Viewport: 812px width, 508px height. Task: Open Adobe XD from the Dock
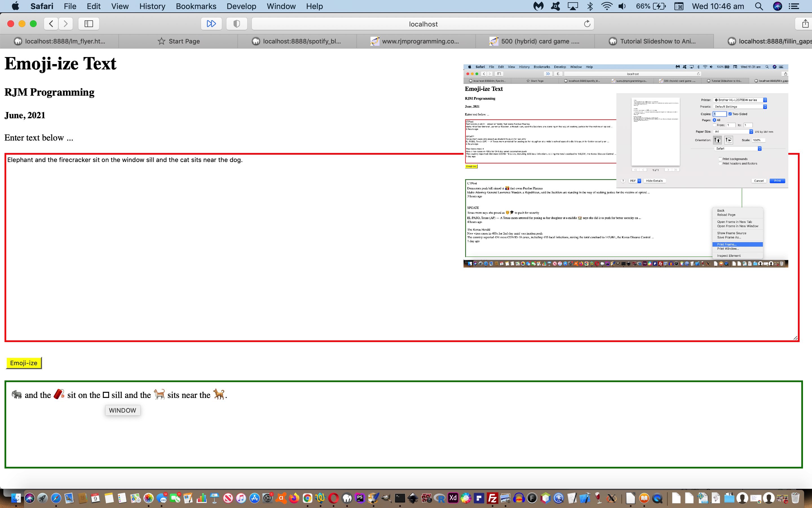(453, 498)
